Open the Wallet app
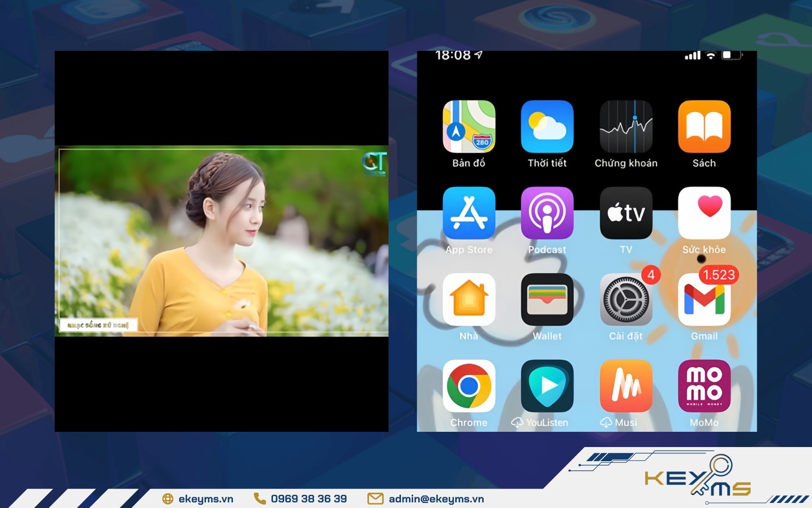Screen dimensions: 812x508 [x=547, y=299]
